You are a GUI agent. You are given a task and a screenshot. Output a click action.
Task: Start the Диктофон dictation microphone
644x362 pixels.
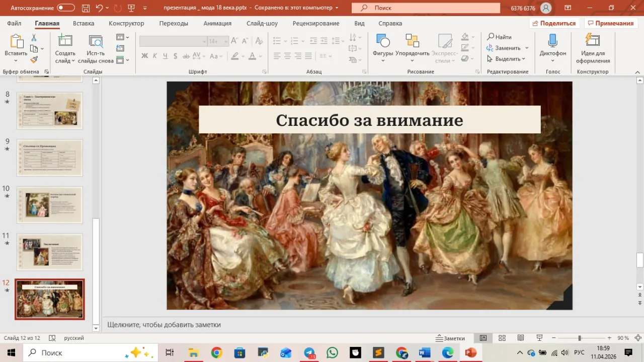(x=552, y=42)
